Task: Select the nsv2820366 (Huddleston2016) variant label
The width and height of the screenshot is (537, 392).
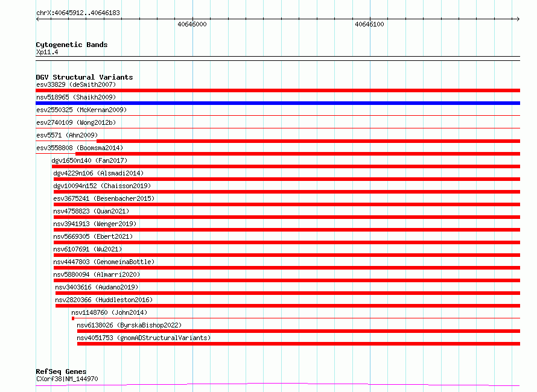Action: point(104,300)
